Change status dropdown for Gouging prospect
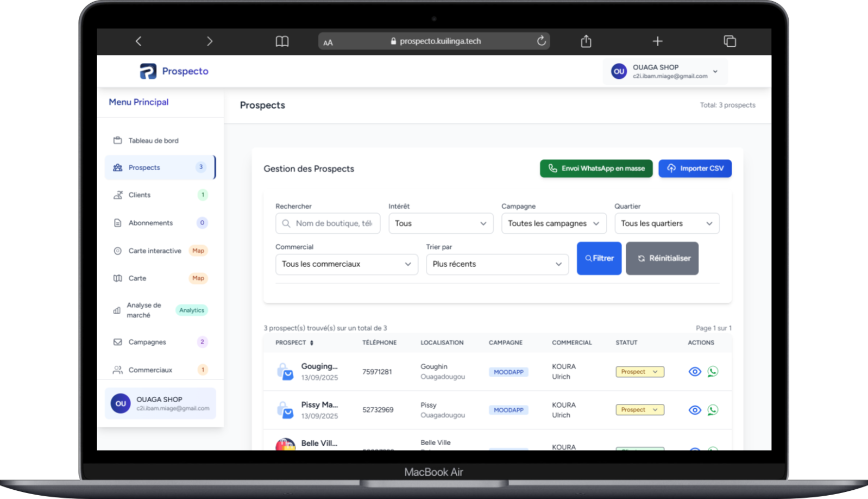This screenshot has width=868, height=499. [639, 372]
